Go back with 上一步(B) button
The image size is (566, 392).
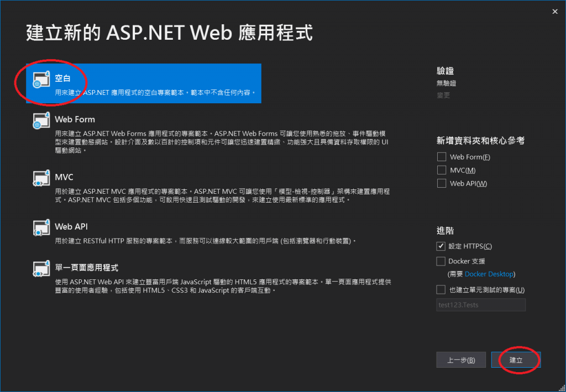pos(461,360)
